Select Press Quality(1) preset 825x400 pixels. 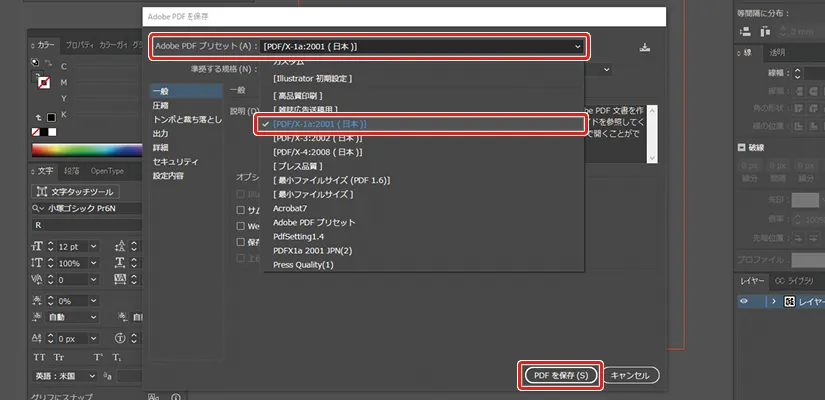(x=424, y=265)
